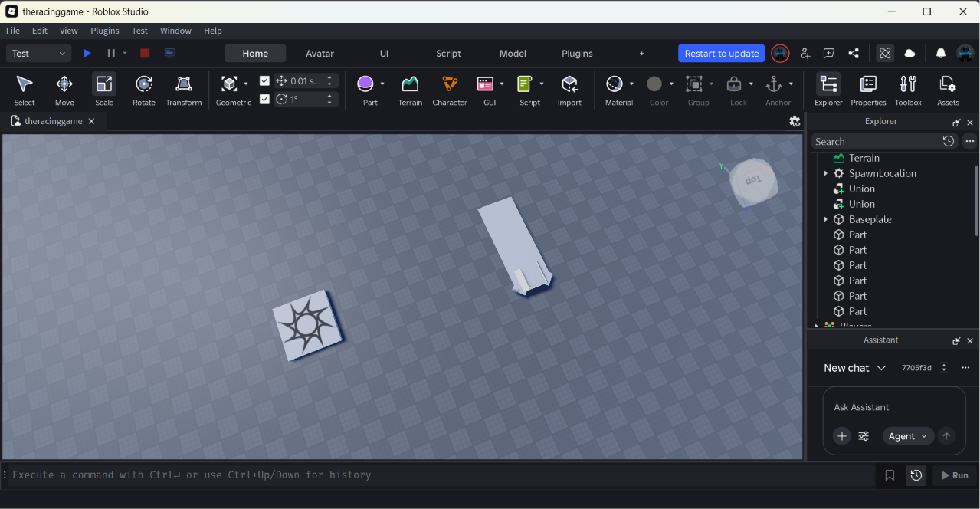Click the GUI tool icon
This screenshot has width=980, height=509.
click(x=485, y=84)
